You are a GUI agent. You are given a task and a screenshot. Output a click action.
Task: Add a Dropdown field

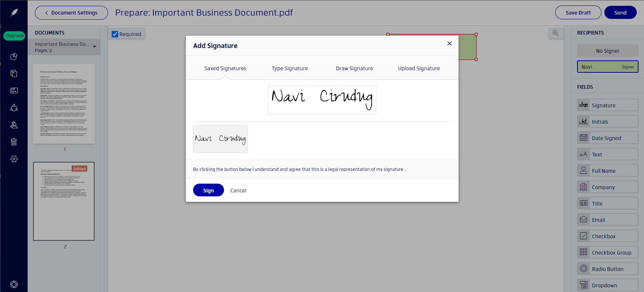(x=608, y=285)
